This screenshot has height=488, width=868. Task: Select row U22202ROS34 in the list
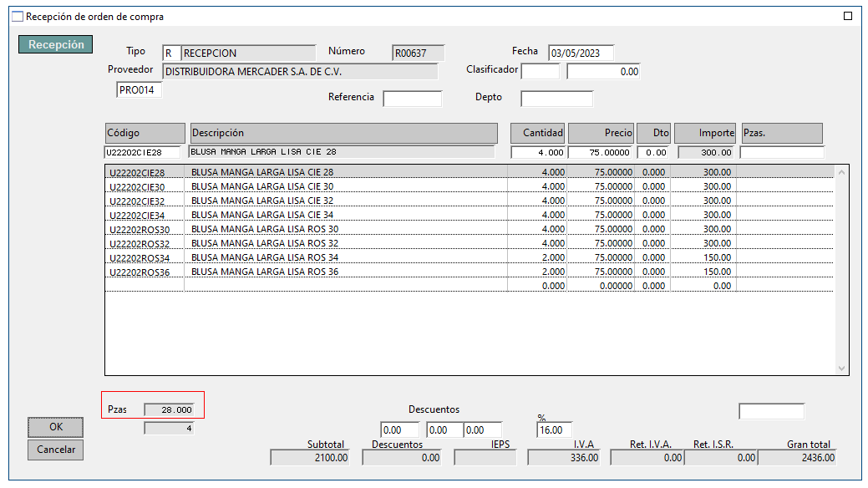470,257
